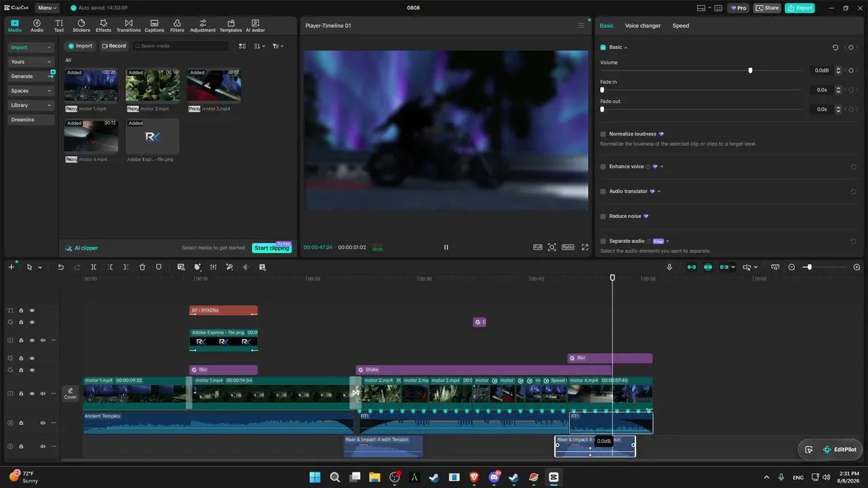Enable the Audio translator checkbox

pos(603,191)
